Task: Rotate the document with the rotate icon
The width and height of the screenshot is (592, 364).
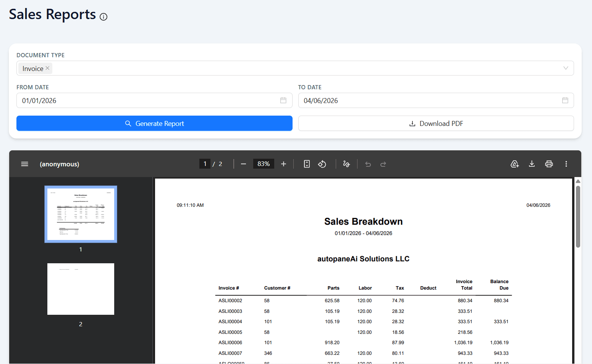Action: click(x=322, y=164)
